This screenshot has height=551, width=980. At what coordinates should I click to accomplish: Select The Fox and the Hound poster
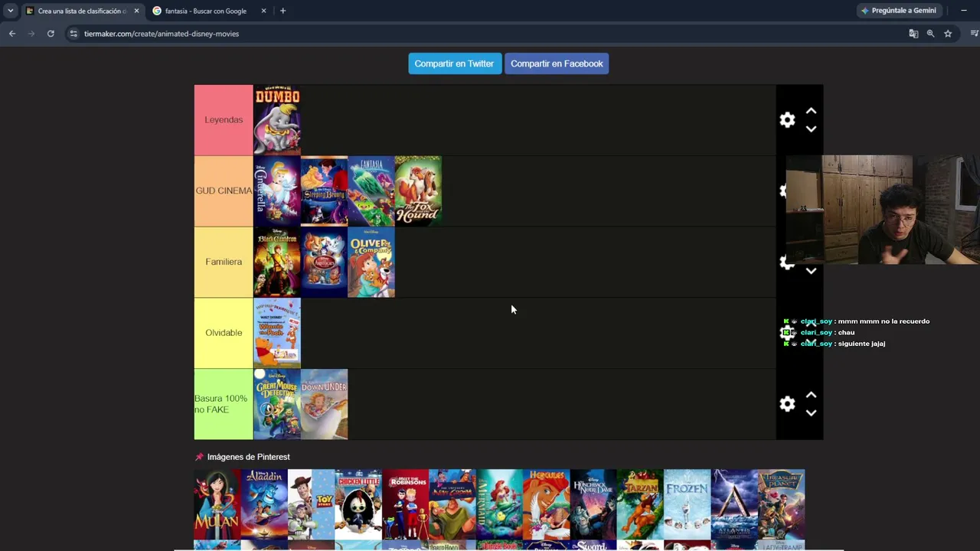pyautogui.click(x=418, y=191)
